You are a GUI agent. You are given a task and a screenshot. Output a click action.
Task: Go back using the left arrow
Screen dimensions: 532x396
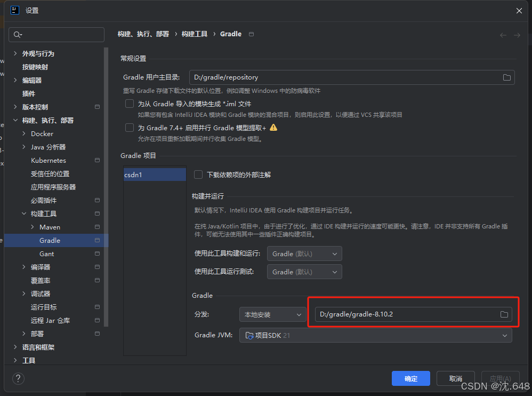(x=503, y=35)
